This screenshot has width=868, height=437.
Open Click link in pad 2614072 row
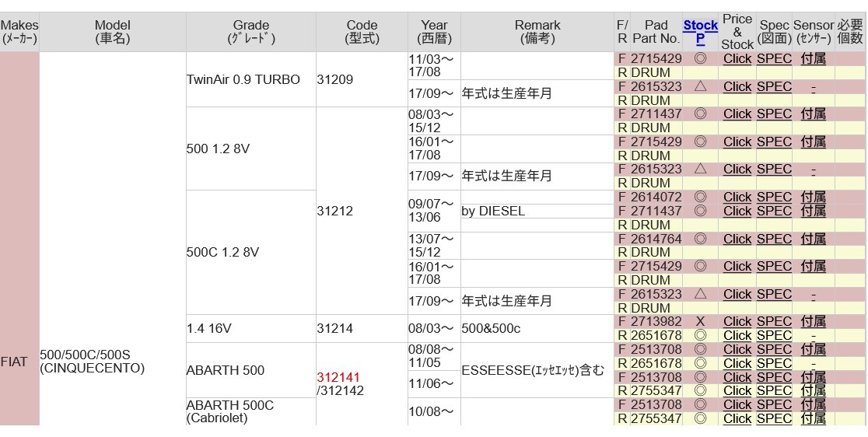(737, 197)
